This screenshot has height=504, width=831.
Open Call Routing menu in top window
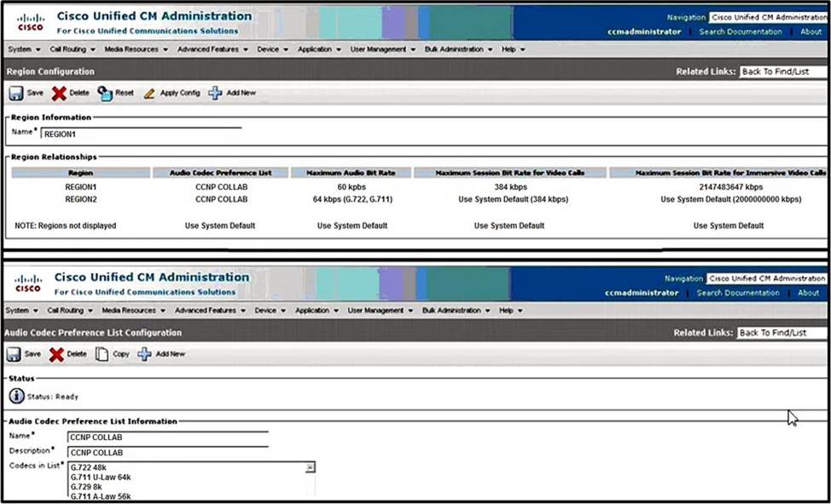click(x=73, y=49)
